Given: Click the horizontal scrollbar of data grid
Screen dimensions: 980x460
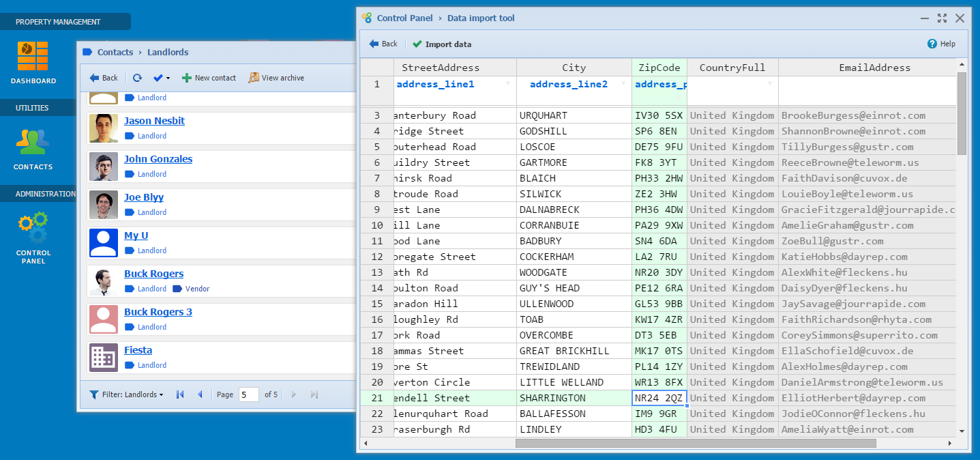Looking at the screenshot, I should (x=695, y=443).
